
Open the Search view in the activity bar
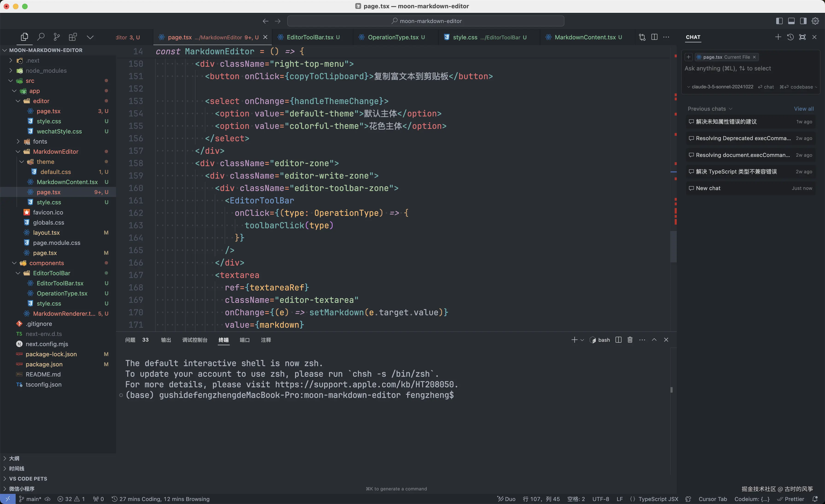(x=41, y=37)
